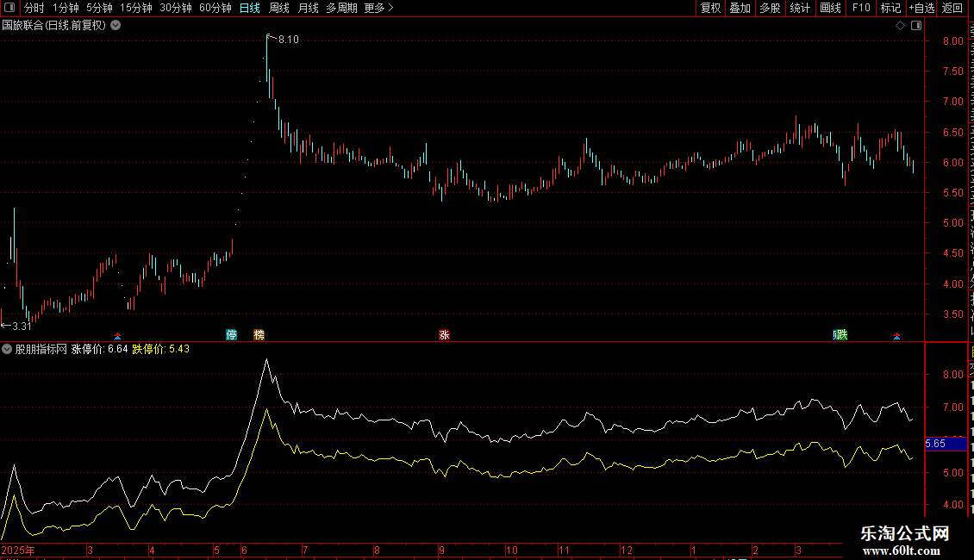Click the 8.10 high price label
This screenshot has height=560, width=974.
288,40
